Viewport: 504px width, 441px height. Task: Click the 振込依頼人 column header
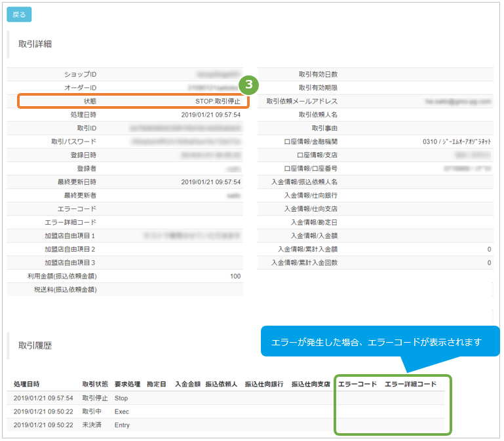pyautogui.click(x=222, y=384)
